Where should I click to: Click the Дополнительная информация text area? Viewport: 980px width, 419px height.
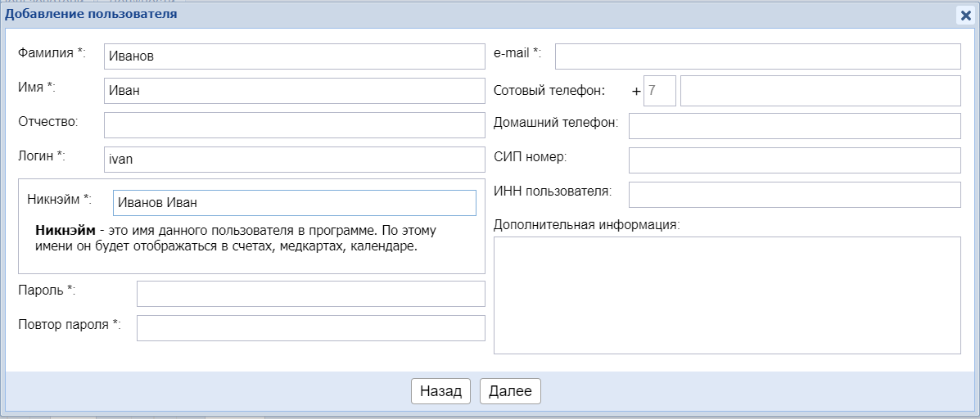pyautogui.click(x=727, y=295)
